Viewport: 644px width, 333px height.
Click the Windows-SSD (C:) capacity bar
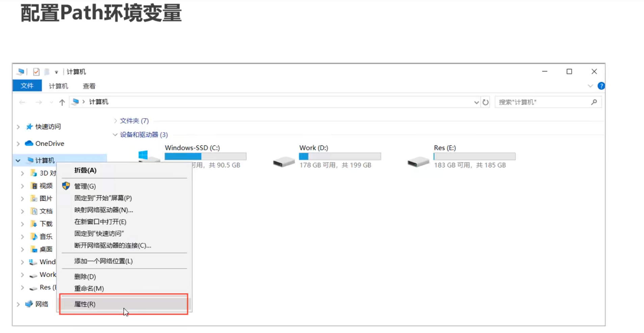pos(205,156)
